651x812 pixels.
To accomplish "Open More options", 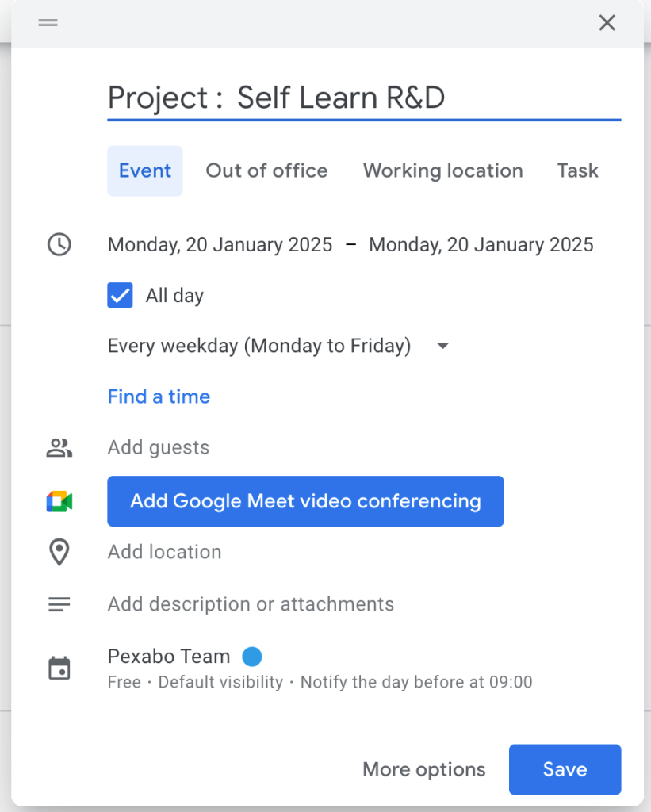I will pyautogui.click(x=424, y=769).
